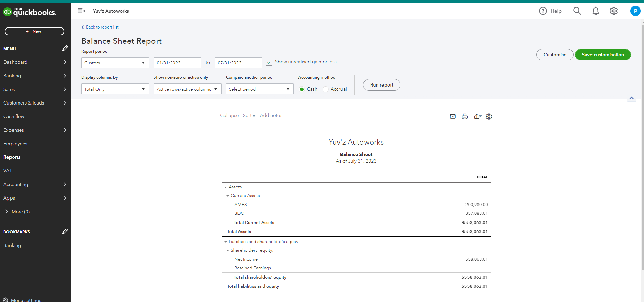
Task: Click the Net Income amount 558,063.01
Action: pyautogui.click(x=476, y=259)
